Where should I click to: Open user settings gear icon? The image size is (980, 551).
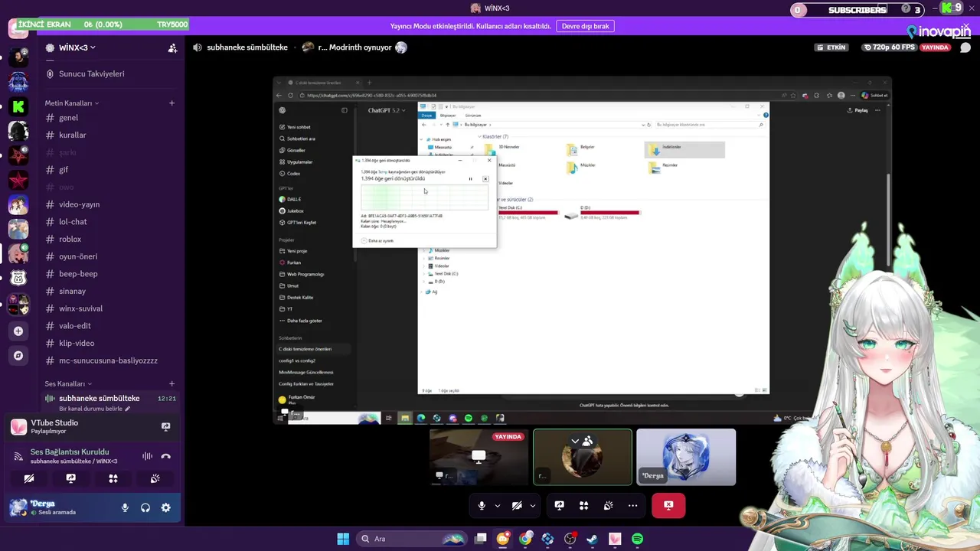point(165,507)
